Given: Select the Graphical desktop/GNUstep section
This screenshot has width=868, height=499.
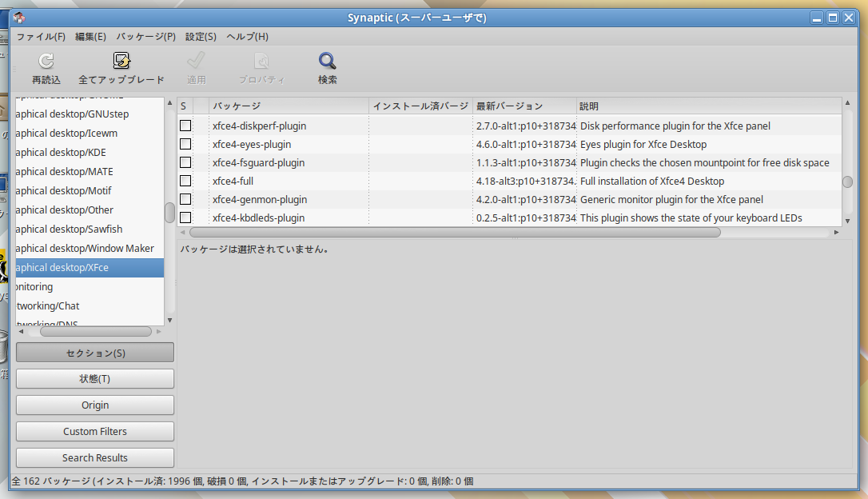Looking at the screenshot, I should pyautogui.click(x=90, y=114).
